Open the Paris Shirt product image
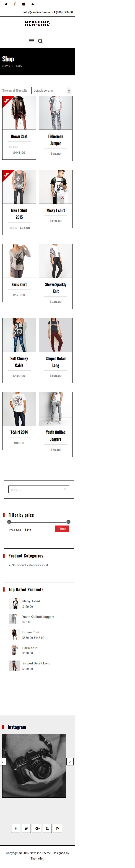Image resolution: width=135 pixels, height=868 pixels. (19, 261)
